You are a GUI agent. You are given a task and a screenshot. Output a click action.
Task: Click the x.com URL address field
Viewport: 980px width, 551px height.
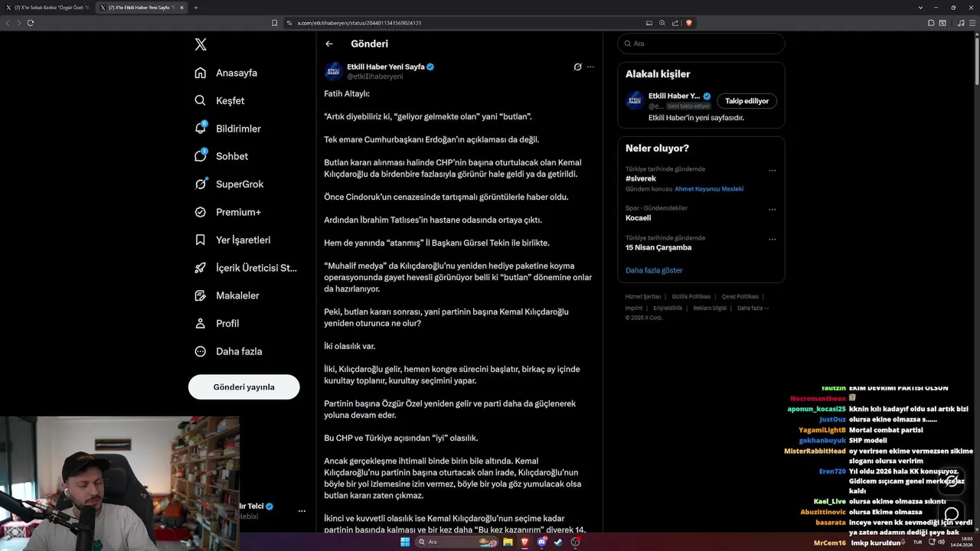point(359,23)
